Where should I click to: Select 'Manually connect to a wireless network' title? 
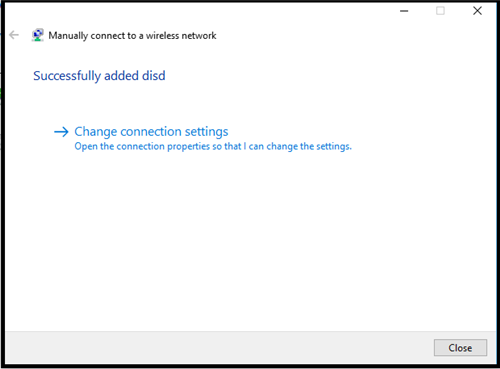coord(132,35)
